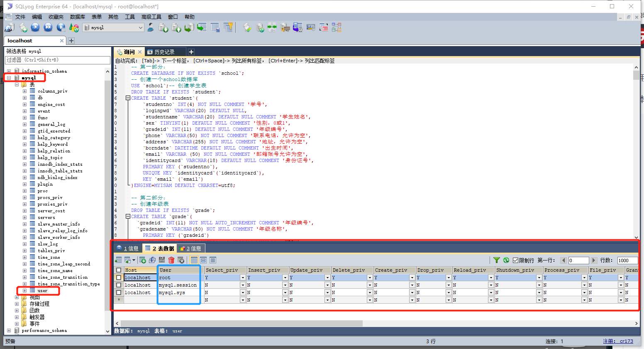Close the 询问 query tab
Viewport: 644px width, 349px height.
coord(140,52)
